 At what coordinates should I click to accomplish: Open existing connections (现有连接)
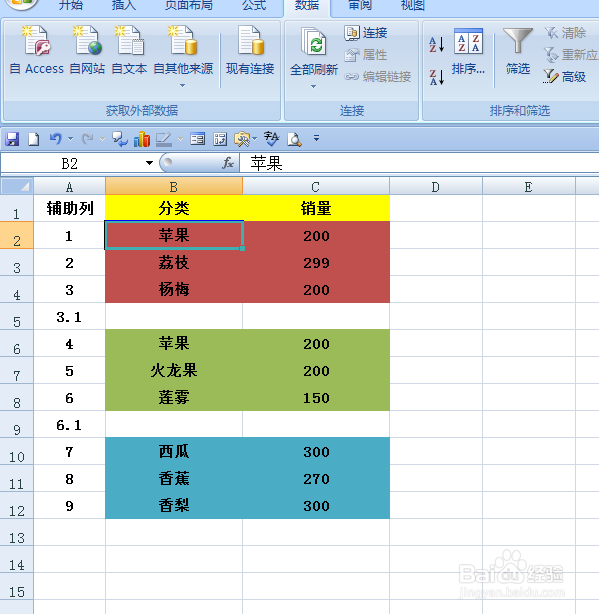[x=250, y=50]
